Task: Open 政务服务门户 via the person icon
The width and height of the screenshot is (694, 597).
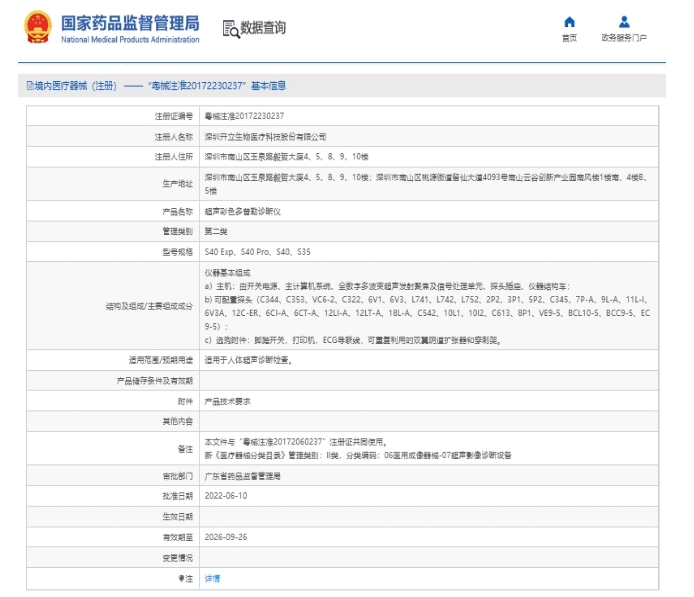Action: pyautogui.click(x=624, y=22)
